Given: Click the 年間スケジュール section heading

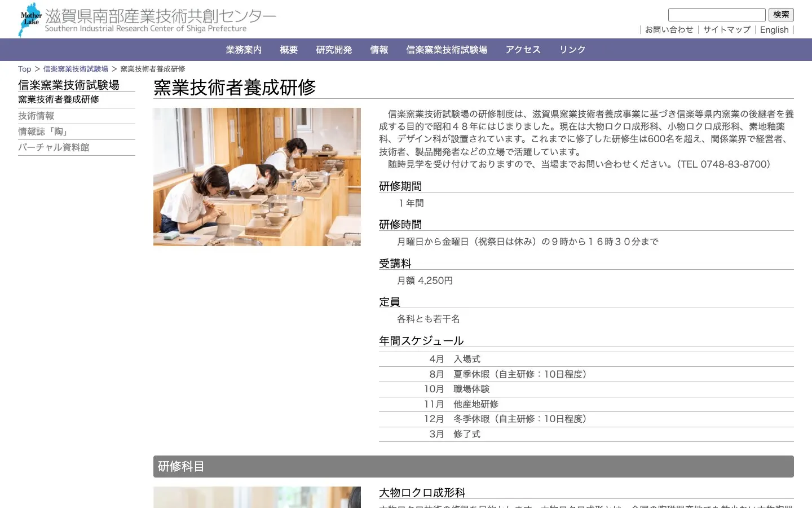Looking at the screenshot, I should coord(421,341).
